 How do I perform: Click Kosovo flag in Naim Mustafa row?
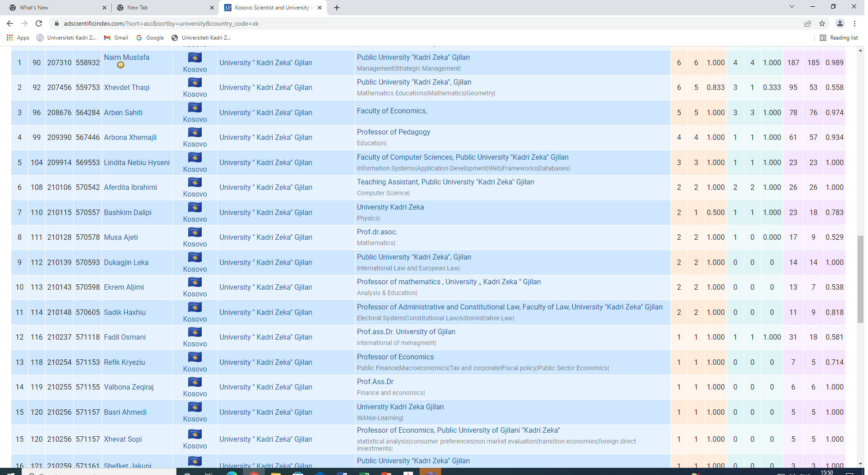[195, 58]
